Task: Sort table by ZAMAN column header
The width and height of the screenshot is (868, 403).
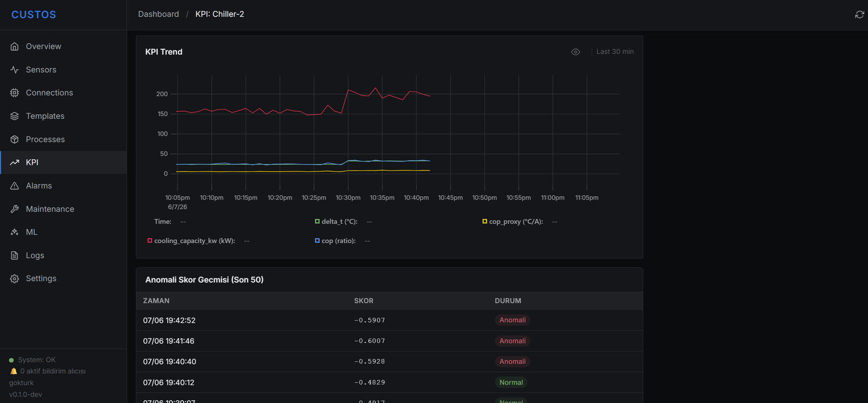Action: tap(156, 301)
